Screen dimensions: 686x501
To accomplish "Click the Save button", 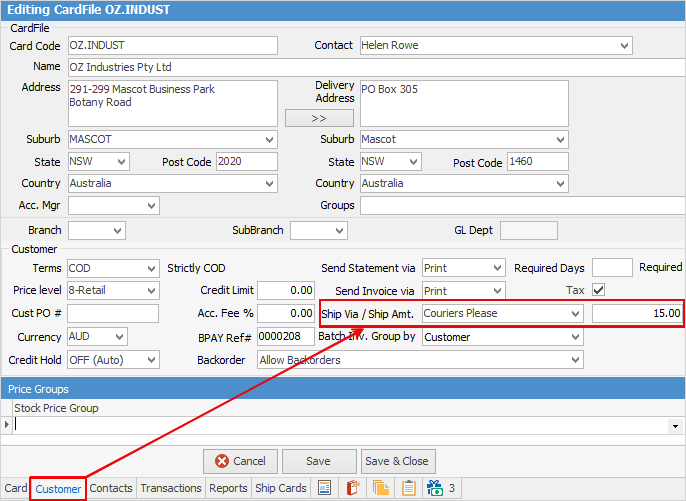I will [318, 461].
